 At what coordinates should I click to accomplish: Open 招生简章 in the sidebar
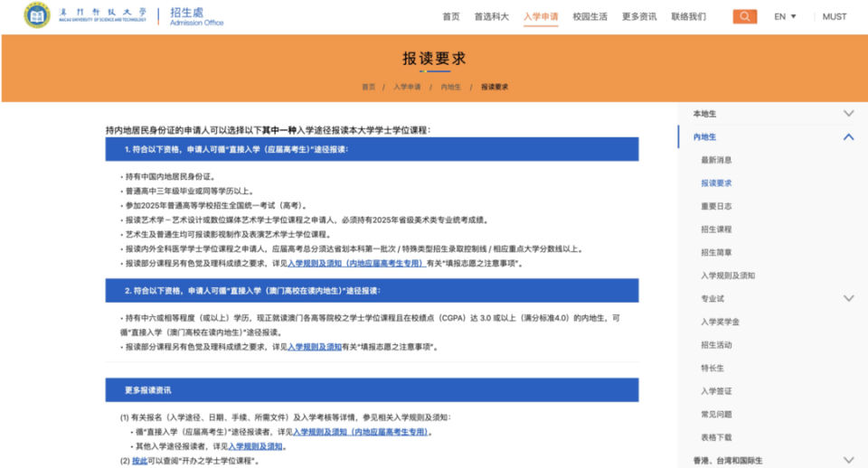[x=716, y=252]
